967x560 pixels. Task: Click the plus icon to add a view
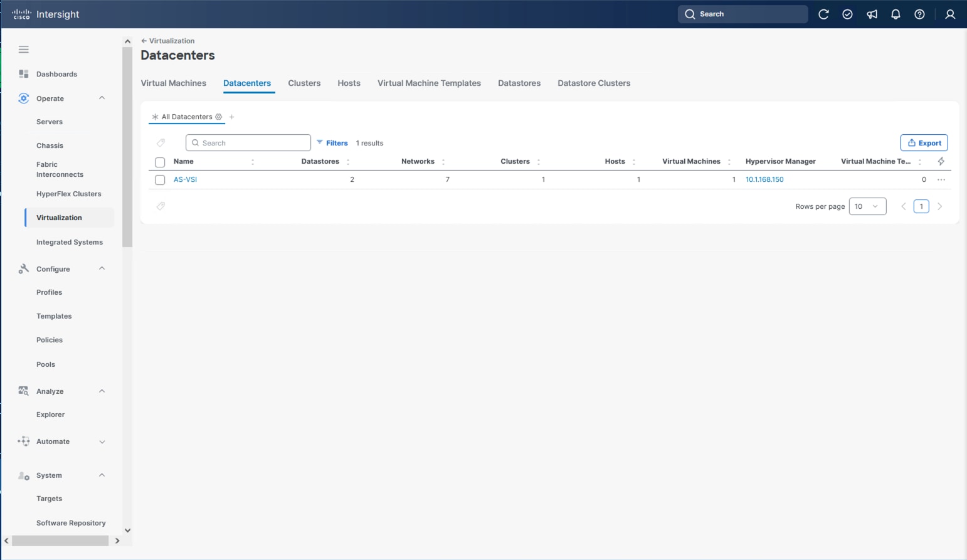(x=231, y=117)
